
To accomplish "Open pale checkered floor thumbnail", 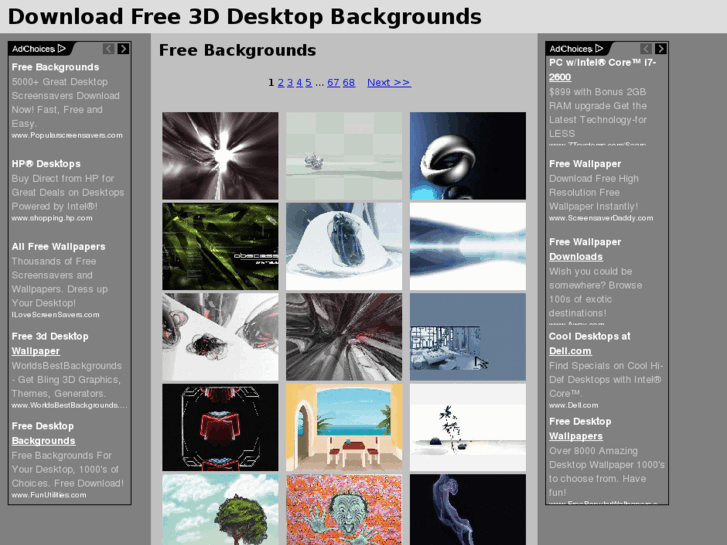I will pyautogui.click(x=344, y=155).
